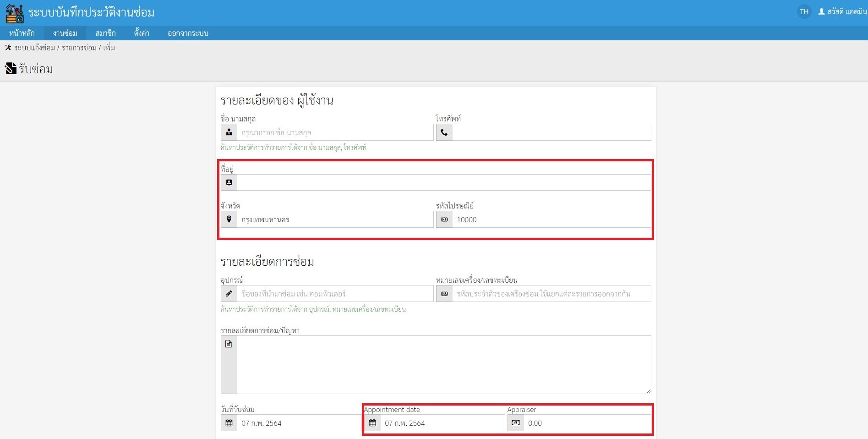Screen dimensions: 868x439
Task: Click the person icon beside name field
Action: [x=229, y=132]
